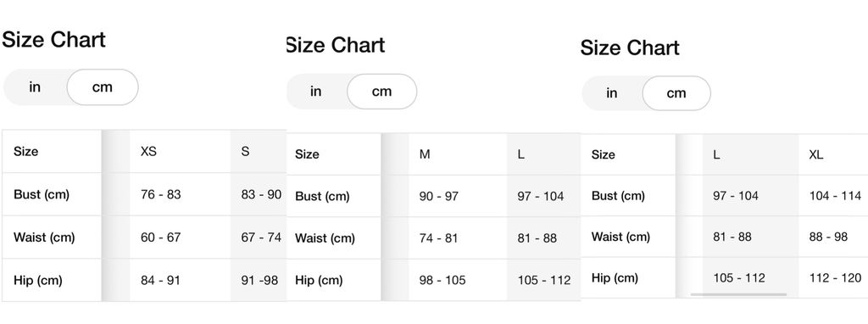
Task: Click the XL hip value 112 - 120
Action: 835,277
